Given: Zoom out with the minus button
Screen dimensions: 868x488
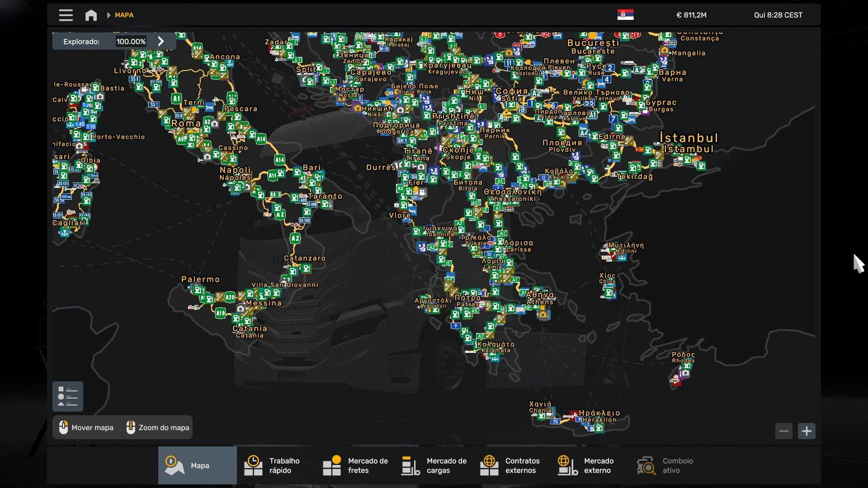Looking at the screenshot, I should [x=783, y=431].
